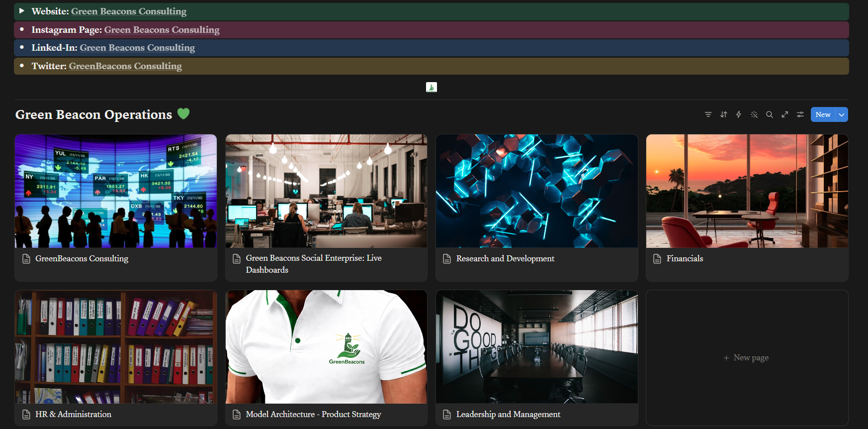Image resolution: width=868 pixels, height=429 pixels.
Task: Click the New button
Action: (x=823, y=114)
